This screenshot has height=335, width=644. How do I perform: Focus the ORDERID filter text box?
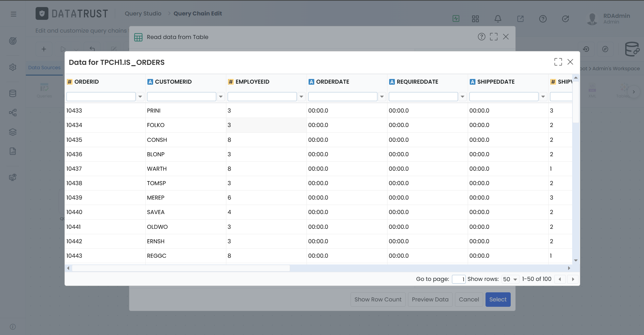point(101,97)
